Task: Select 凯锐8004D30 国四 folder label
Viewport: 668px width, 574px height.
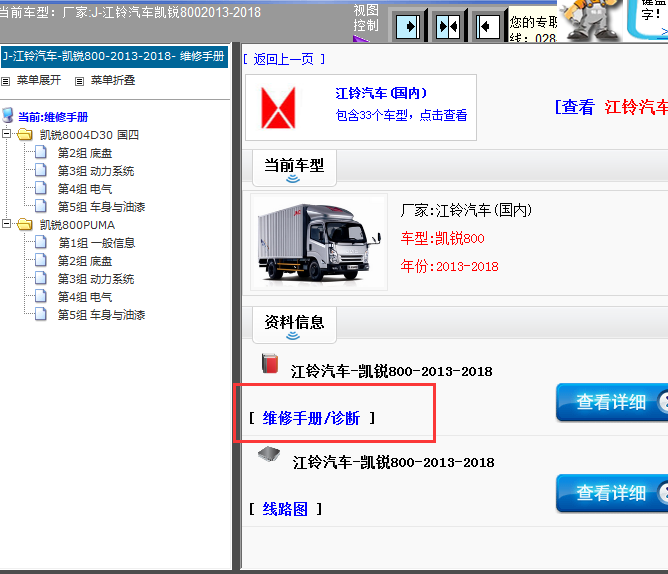Action: [x=89, y=135]
